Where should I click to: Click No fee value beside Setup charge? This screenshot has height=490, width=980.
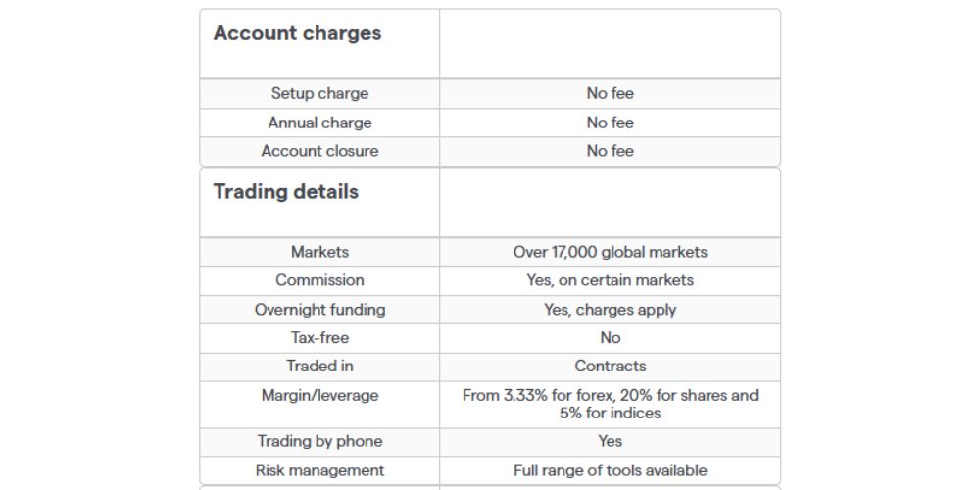coord(610,94)
